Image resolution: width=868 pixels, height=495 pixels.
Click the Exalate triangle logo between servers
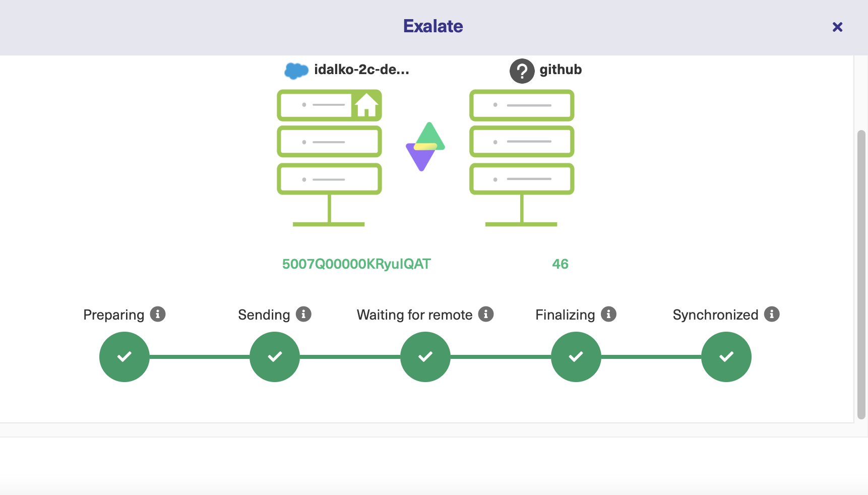[425, 147]
